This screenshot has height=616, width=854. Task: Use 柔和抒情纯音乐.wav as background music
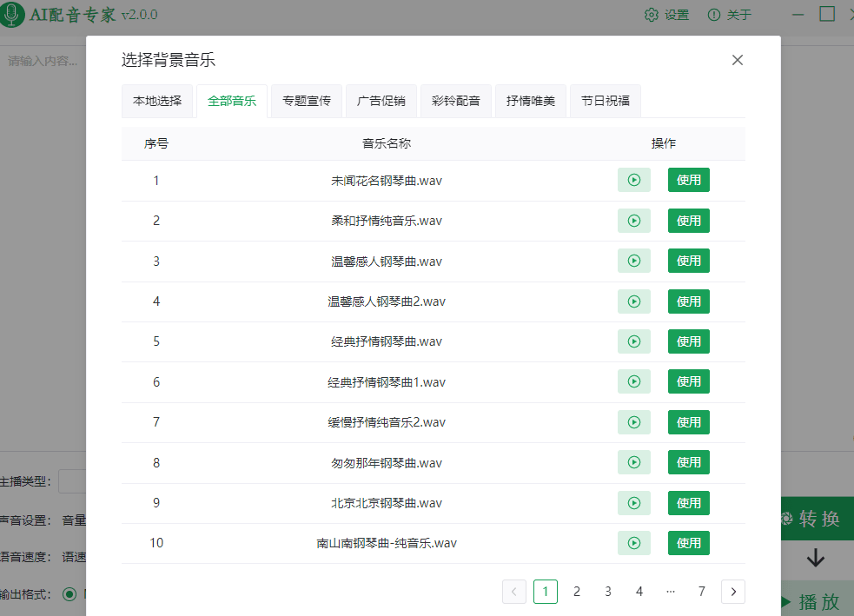coord(688,220)
